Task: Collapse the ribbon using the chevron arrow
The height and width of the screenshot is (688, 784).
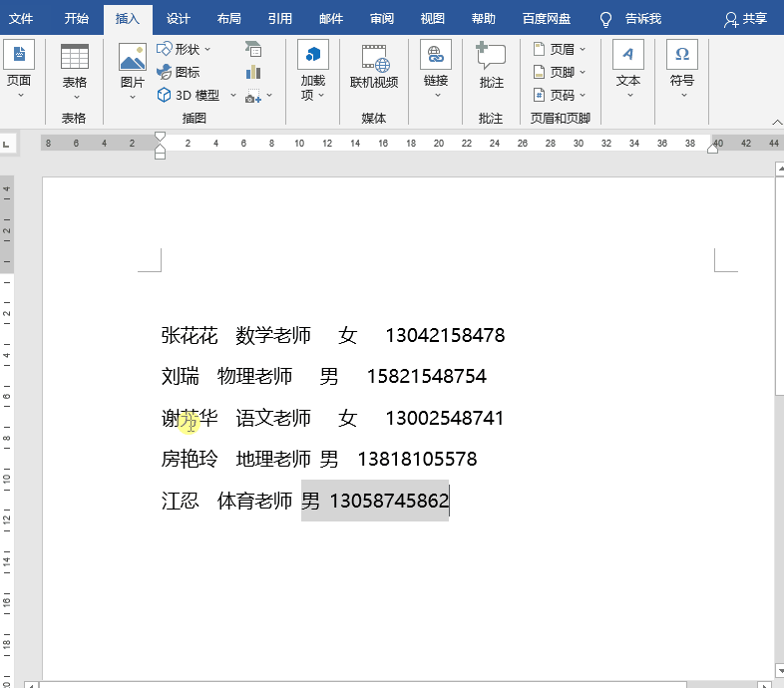Action: [x=776, y=121]
